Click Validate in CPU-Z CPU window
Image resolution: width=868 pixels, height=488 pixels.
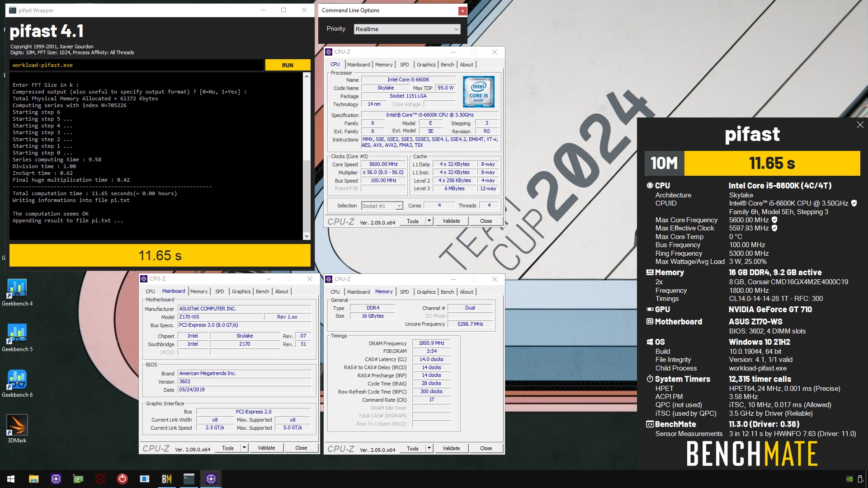(x=451, y=221)
